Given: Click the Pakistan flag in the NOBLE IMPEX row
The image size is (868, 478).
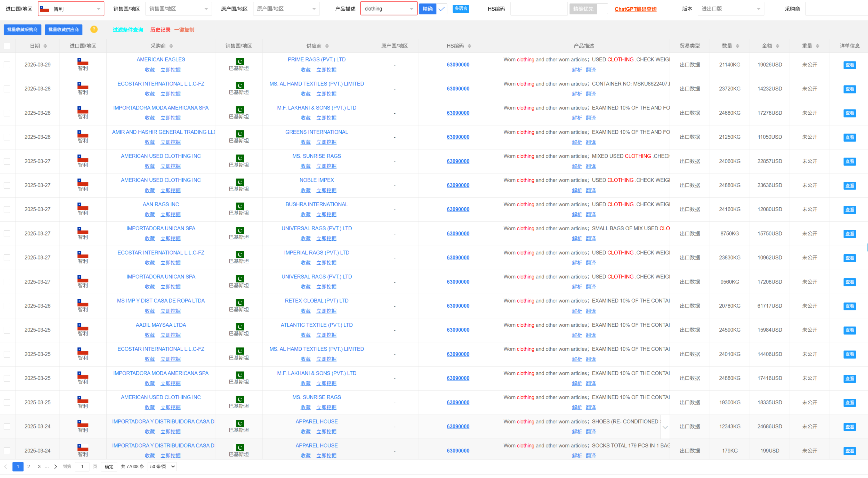Looking at the screenshot, I should pyautogui.click(x=240, y=182).
